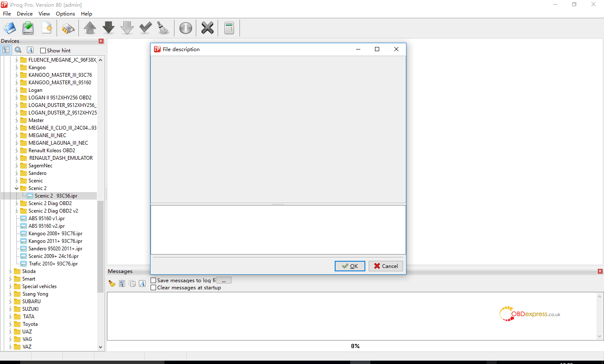Click the magnifier search icon in Devices

(18, 50)
